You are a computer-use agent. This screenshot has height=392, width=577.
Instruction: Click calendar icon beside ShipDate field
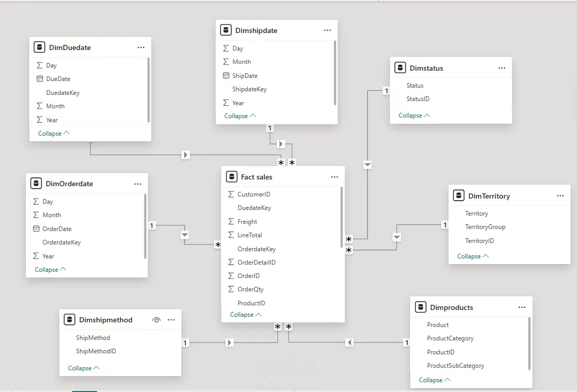[226, 75]
